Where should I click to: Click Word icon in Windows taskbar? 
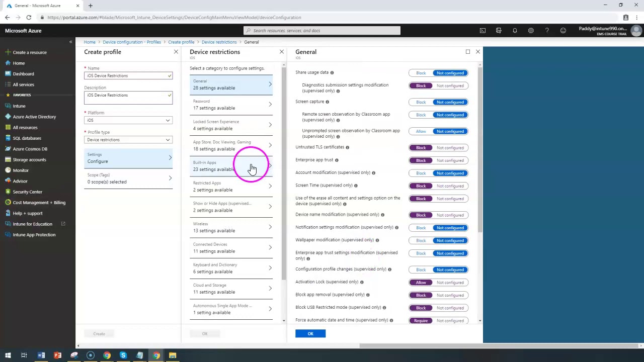pos(41,355)
